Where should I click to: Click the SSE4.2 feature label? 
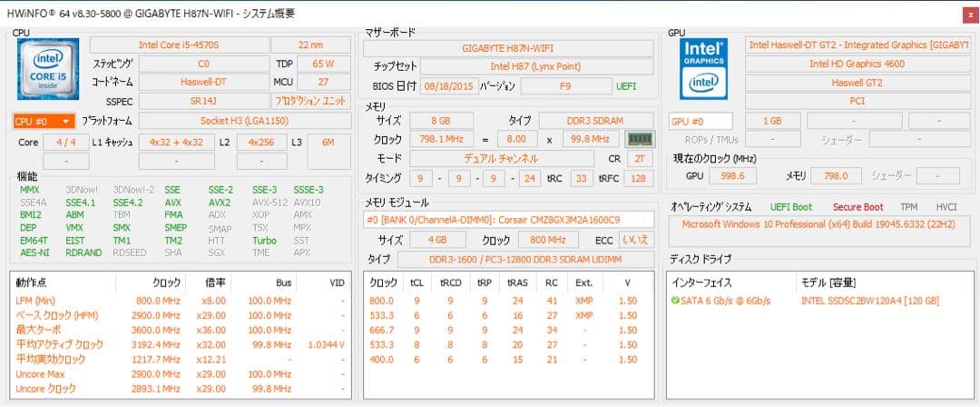[128, 203]
